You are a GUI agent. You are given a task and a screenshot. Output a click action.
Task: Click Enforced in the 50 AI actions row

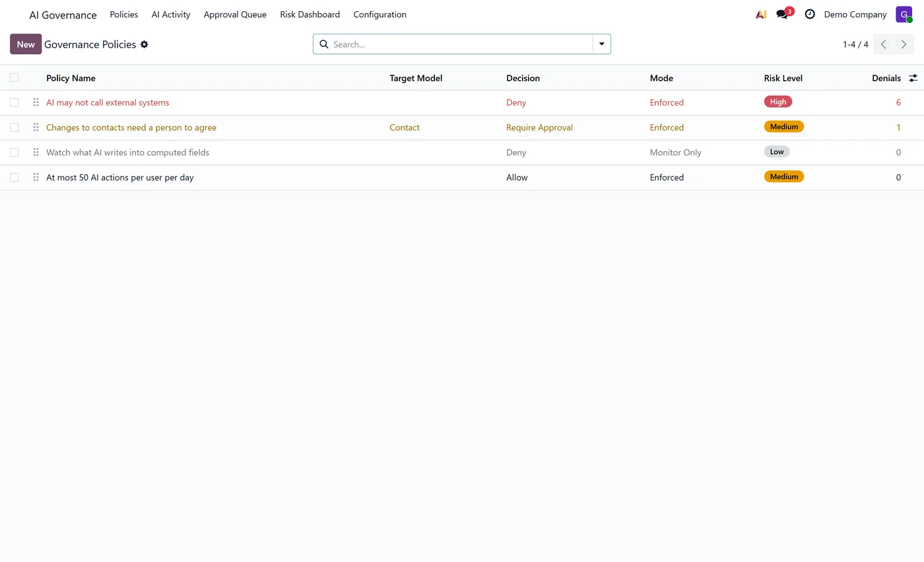(x=667, y=178)
